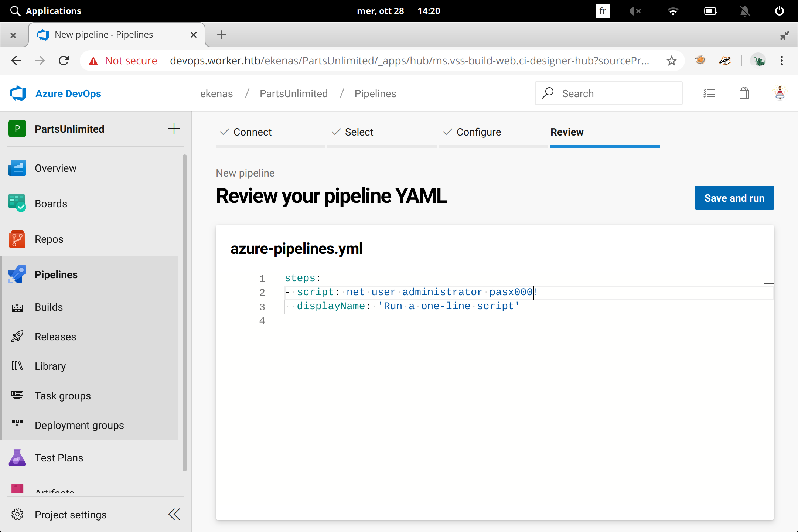This screenshot has width=798, height=532.
Task: Click the Azure DevOps logo
Action: (18, 93)
